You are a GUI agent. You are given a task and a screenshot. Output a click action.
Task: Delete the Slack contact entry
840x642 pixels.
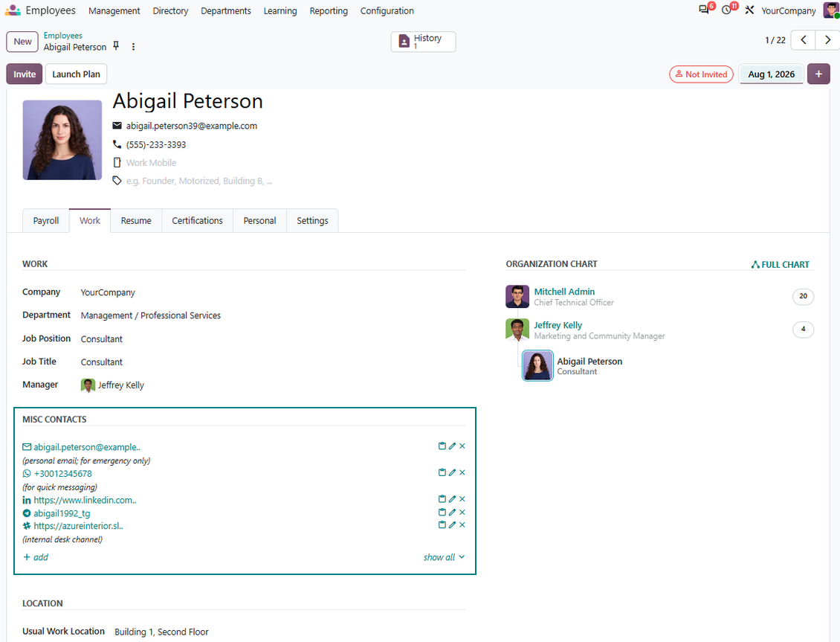click(x=462, y=524)
